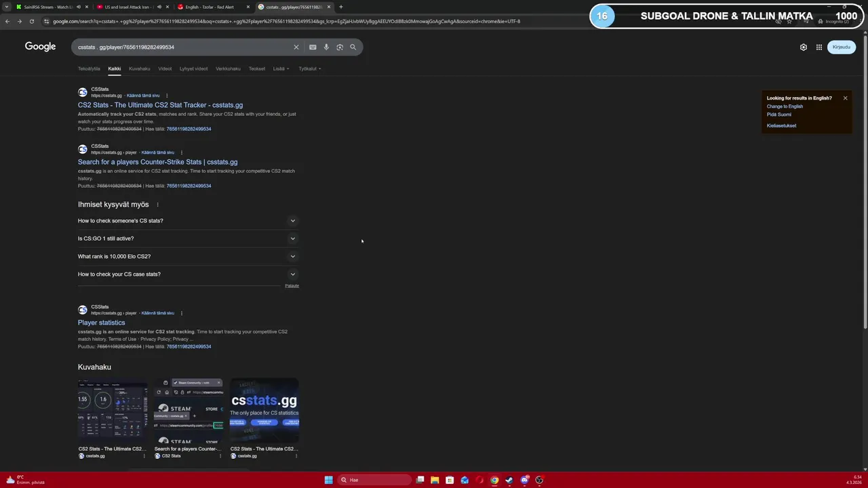The image size is (868, 488).
Task: Open the stats dashboard image thumbnail showing 1.55
Action: coord(112,411)
